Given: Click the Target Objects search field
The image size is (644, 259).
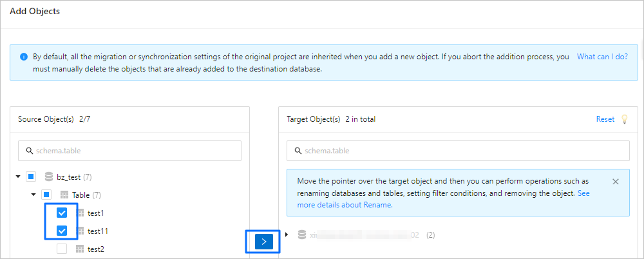Looking at the screenshot, I should [457, 151].
